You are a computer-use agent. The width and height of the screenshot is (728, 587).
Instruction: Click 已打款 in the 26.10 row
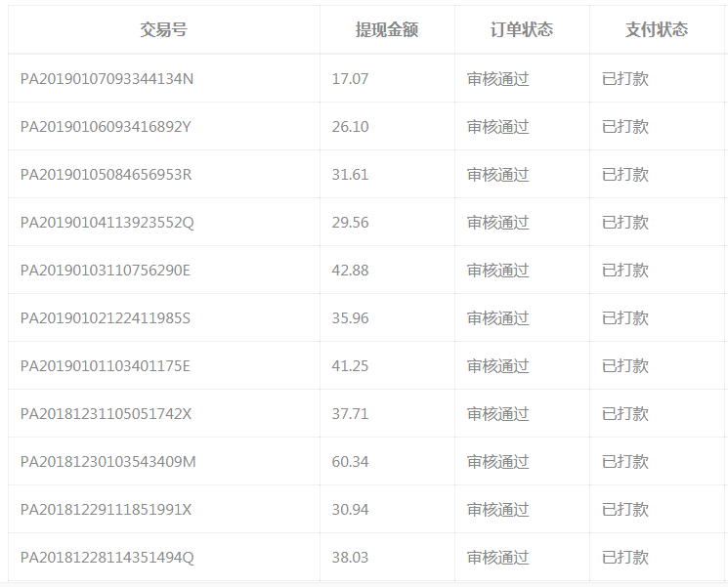[x=625, y=127]
